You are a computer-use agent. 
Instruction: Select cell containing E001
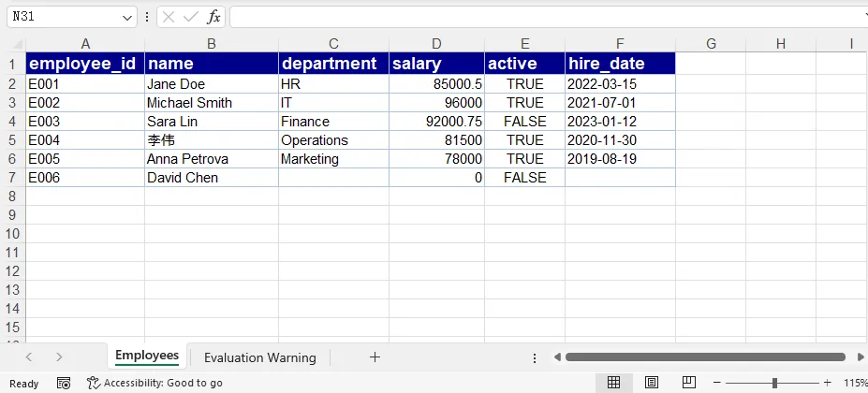[85, 84]
